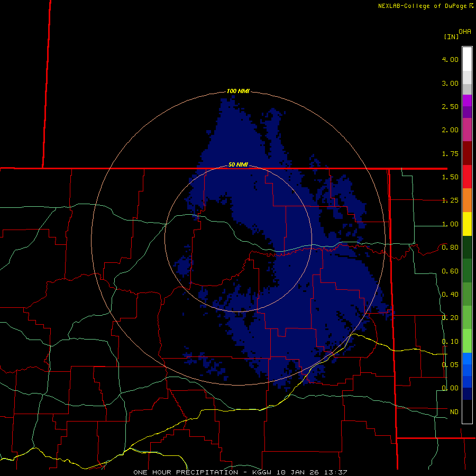Select the 3.00 legend value
This screenshot has width=476, height=476.
450,83
